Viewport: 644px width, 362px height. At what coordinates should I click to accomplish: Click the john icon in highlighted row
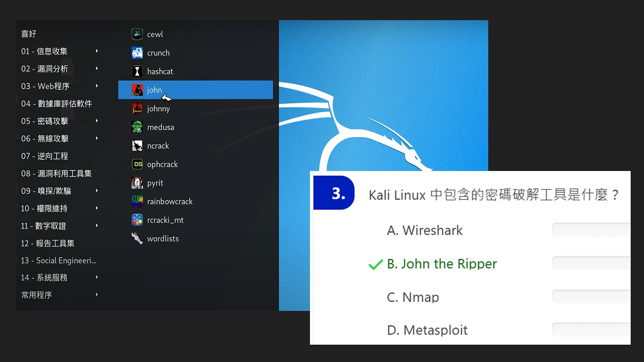137,90
